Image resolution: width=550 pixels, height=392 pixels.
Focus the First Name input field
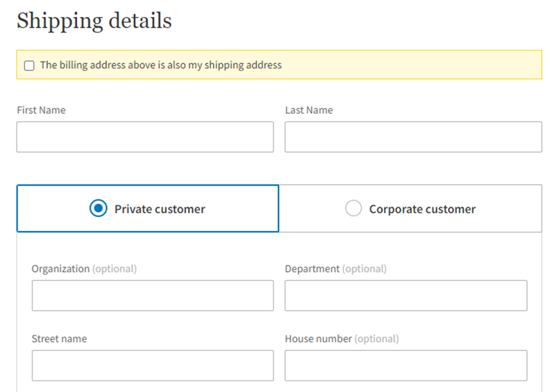145,137
